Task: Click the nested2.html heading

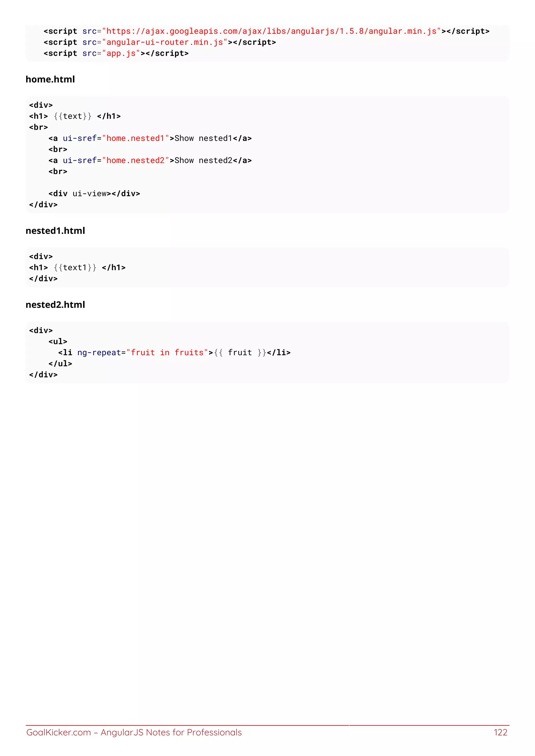Action: tap(55, 305)
